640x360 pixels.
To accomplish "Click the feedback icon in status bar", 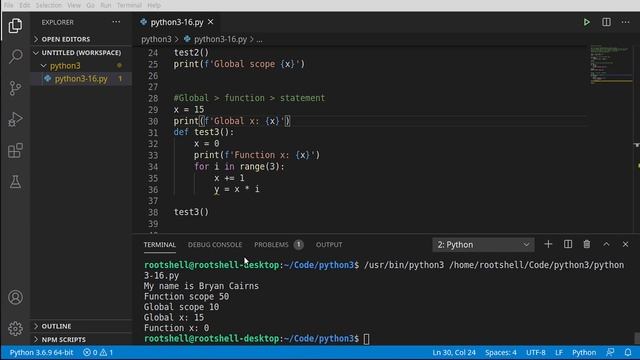I will [610, 352].
